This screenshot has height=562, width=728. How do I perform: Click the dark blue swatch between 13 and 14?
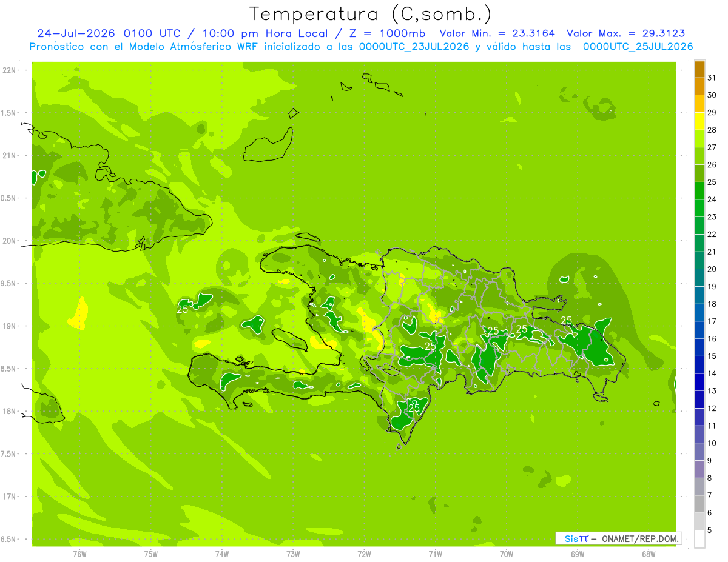[x=699, y=382]
